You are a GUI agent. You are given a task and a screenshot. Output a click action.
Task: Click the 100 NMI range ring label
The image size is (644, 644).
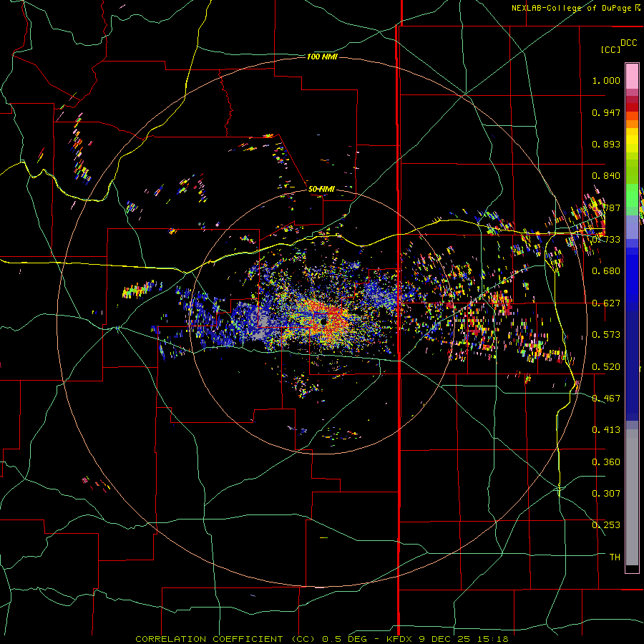pos(322,57)
